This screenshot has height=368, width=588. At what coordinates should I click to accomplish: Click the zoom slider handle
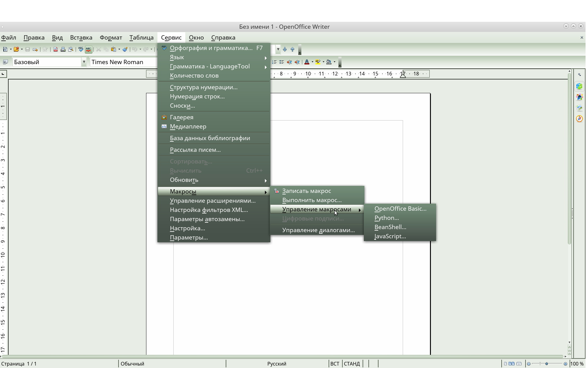pyautogui.click(x=547, y=364)
